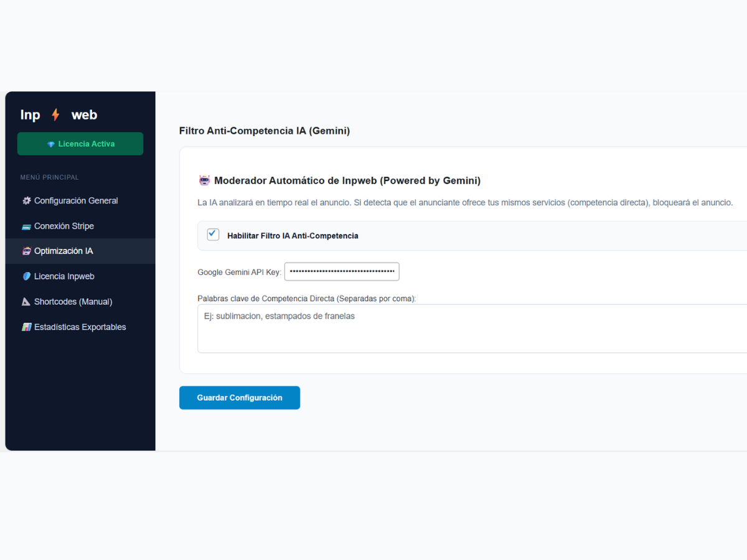747x560 pixels.
Task: Select the shield icon next to Licencia Inpweb
Action: [26, 276]
